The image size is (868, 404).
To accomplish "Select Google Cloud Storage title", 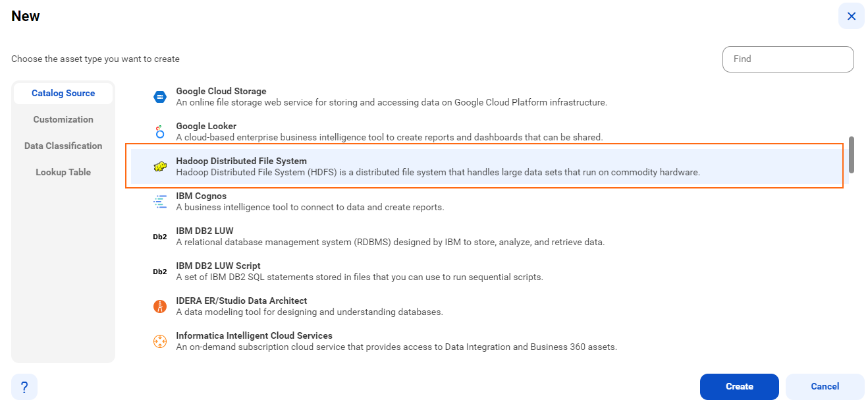I will pos(221,92).
